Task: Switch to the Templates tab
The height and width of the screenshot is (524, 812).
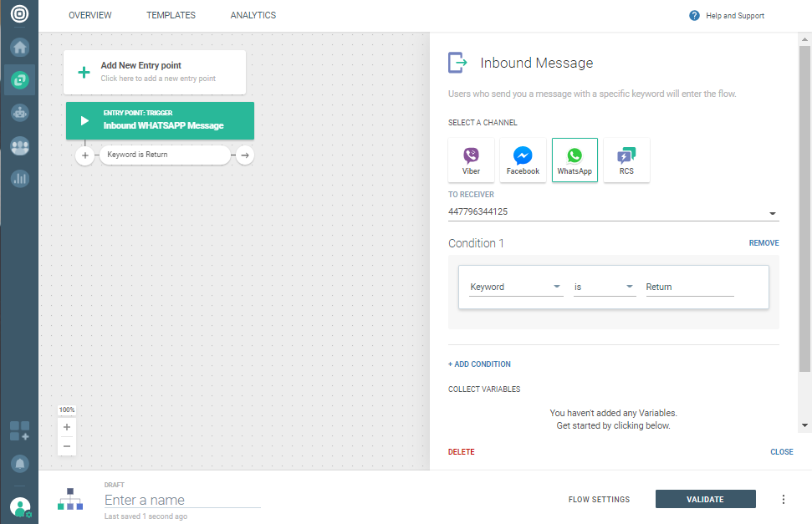Action: point(171,16)
